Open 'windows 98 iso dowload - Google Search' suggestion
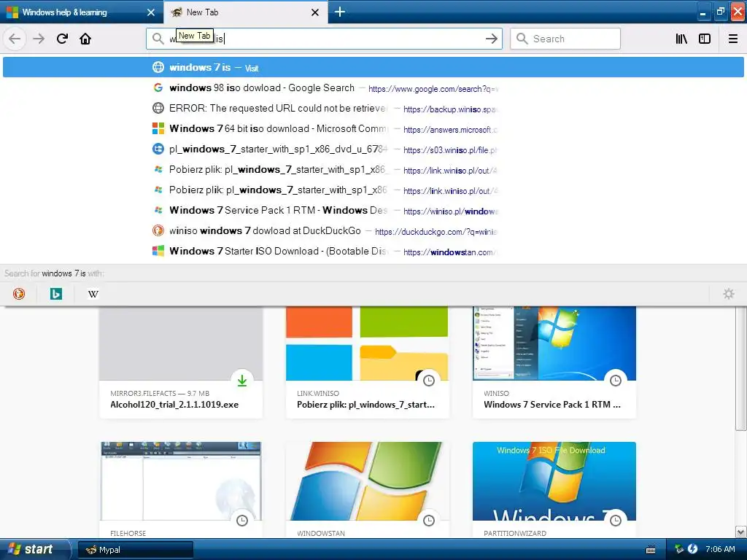The height and width of the screenshot is (560, 747). (x=373, y=87)
